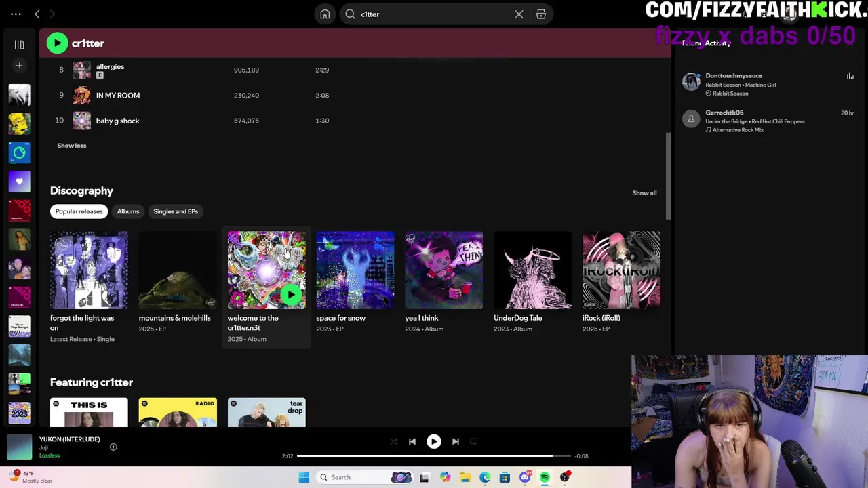Click the page vertical scrollbar
Viewport: 868px width, 488px height.
[668, 176]
